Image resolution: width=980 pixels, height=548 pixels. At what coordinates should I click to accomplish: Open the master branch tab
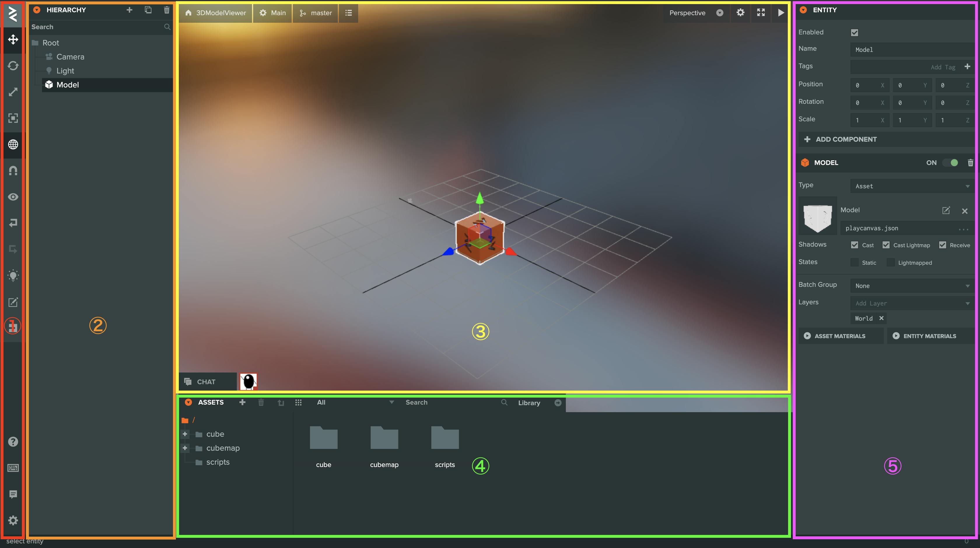click(x=316, y=13)
